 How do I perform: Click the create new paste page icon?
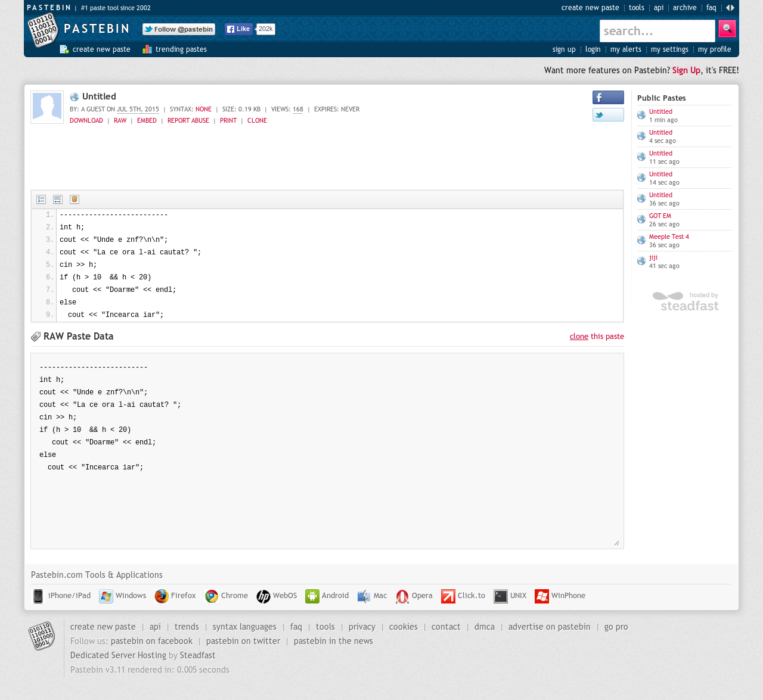[64, 49]
